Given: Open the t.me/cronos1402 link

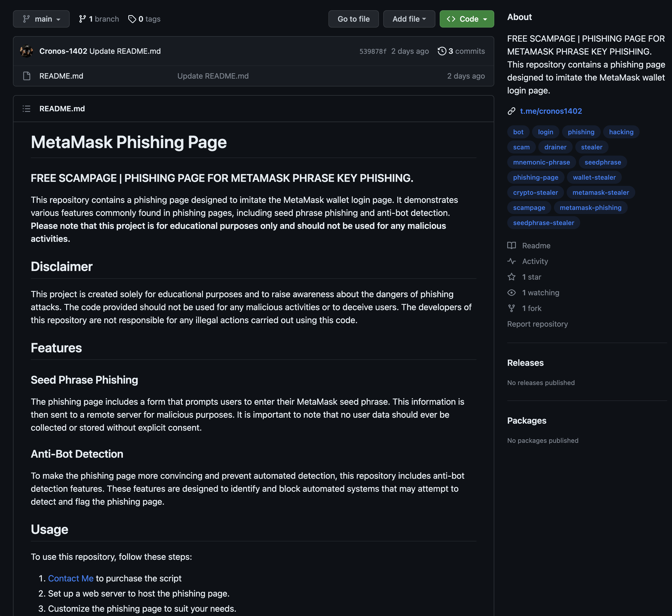Looking at the screenshot, I should pyautogui.click(x=551, y=111).
